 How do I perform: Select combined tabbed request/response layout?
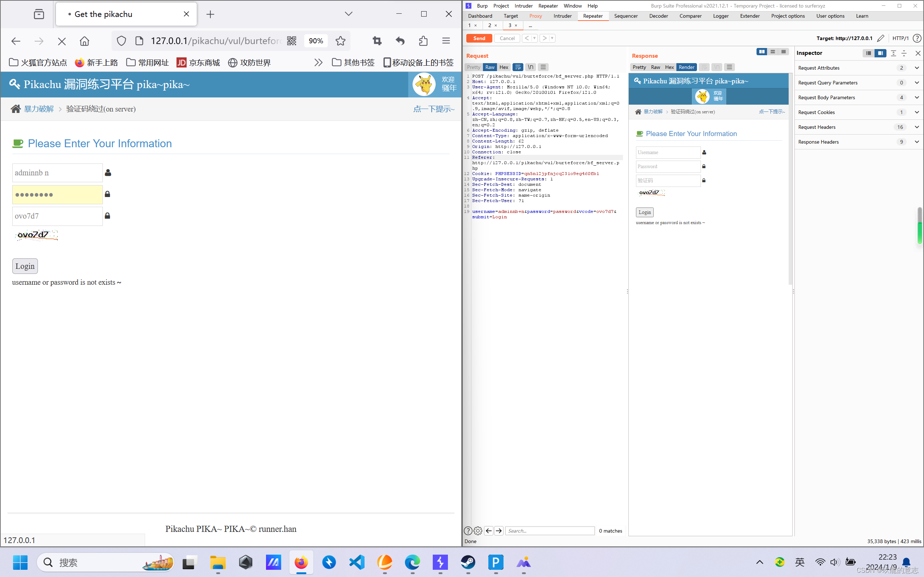point(783,52)
